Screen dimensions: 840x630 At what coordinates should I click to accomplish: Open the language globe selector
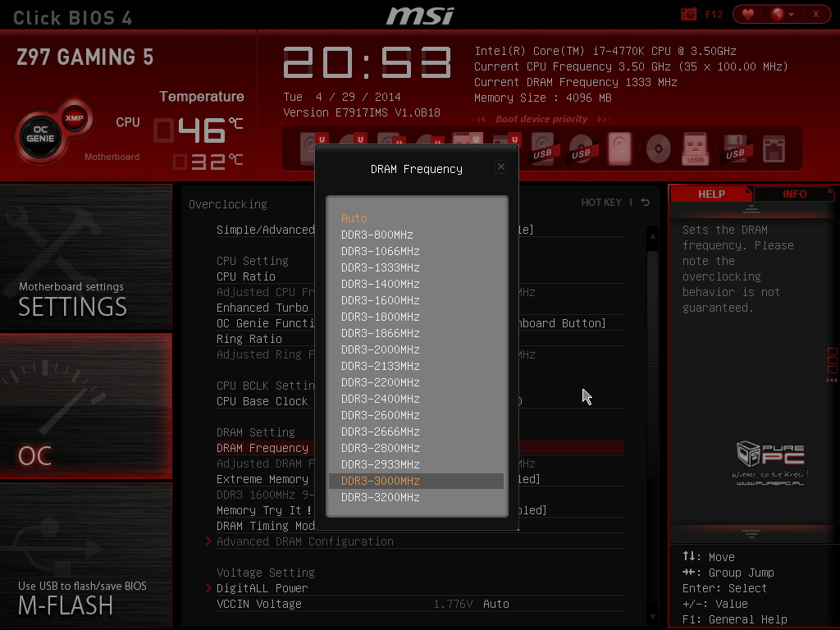782,15
